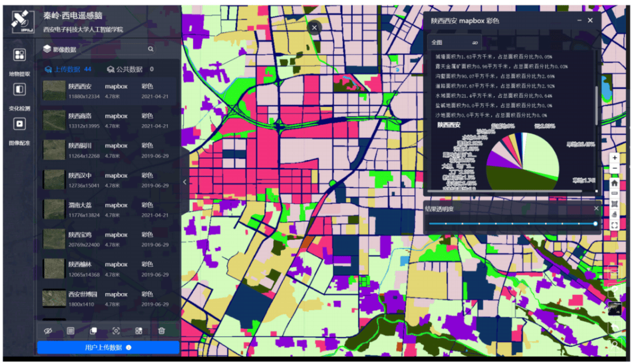
Task: Click the zoom in plus button
Action: (x=614, y=158)
